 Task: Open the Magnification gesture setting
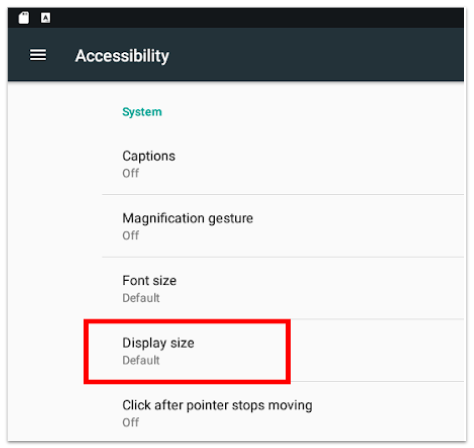pos(283,226)
